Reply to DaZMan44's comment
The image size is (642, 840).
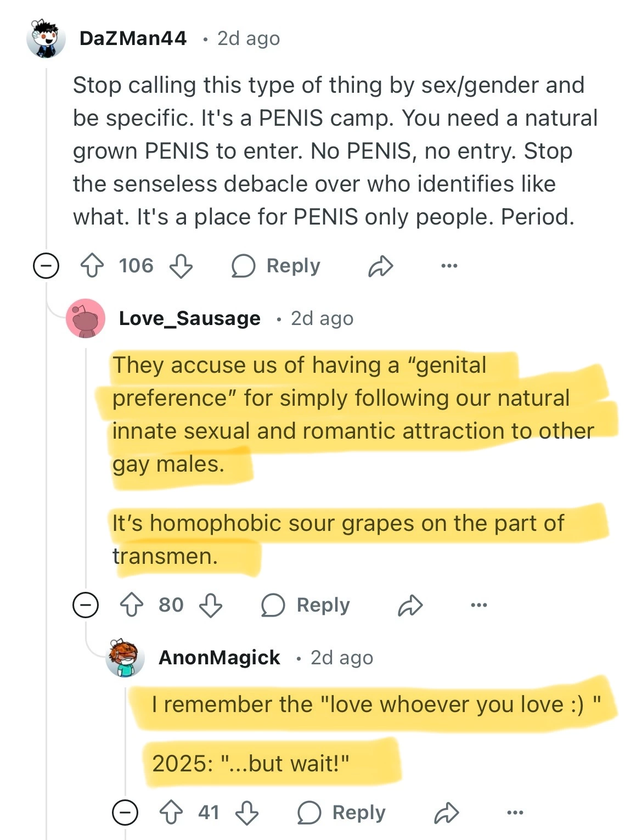pos(276,266)
